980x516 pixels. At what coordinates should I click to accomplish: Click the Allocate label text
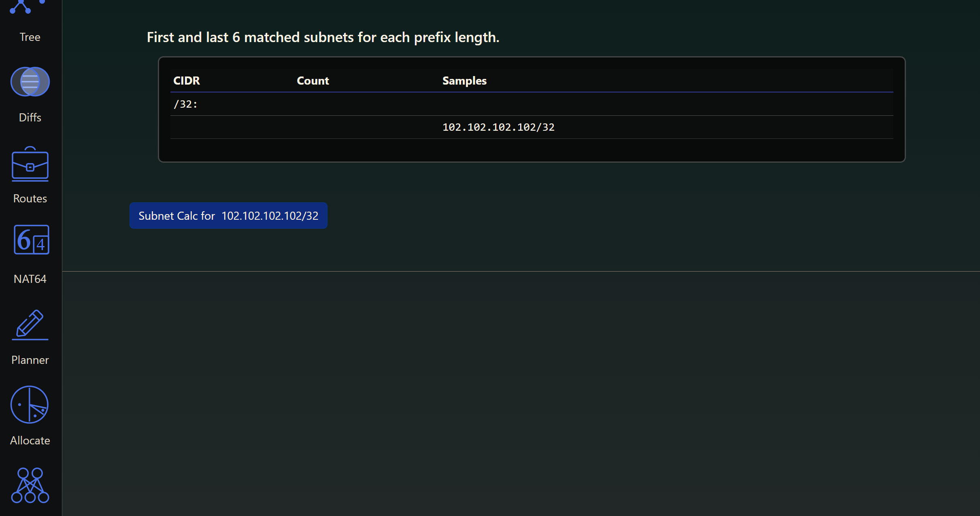30,441
